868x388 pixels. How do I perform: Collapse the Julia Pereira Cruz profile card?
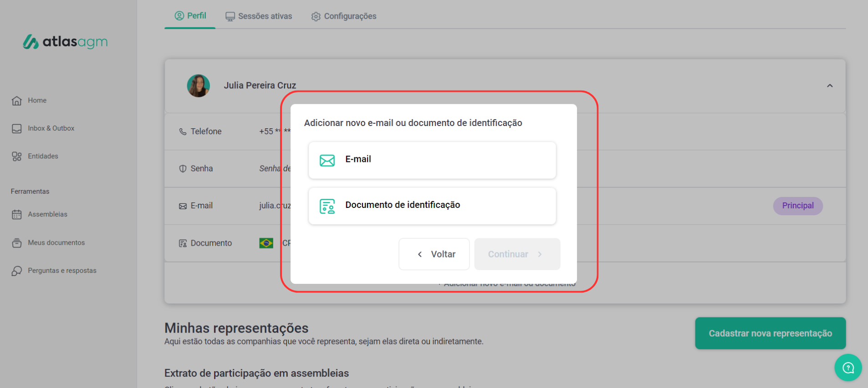pyautogui.click(x=829, y=86)
